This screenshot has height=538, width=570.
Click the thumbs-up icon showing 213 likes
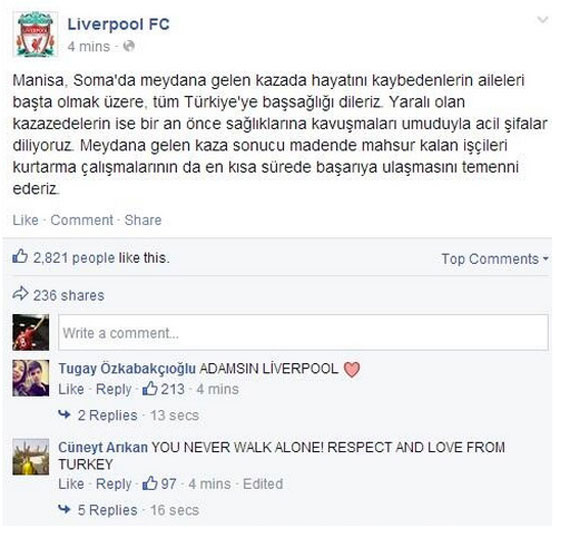150,389
